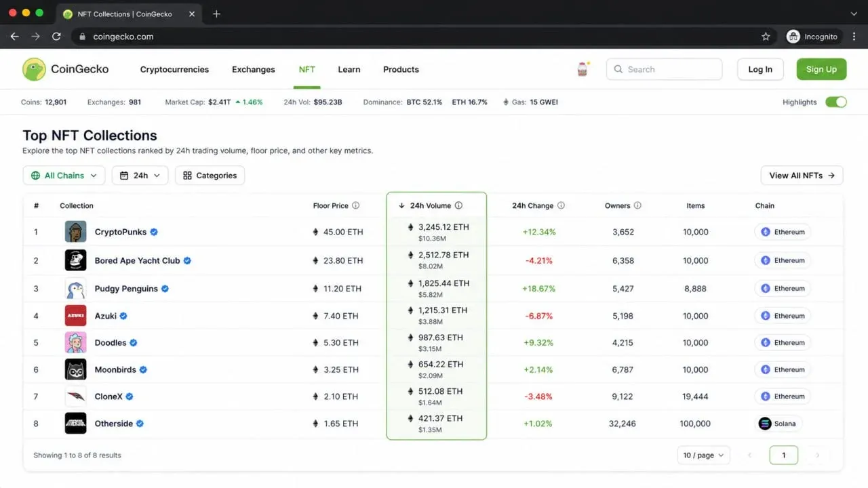Click the red Azuki logo thumbnail
Viewport: 868px width, 488px height.
[75, 316]
